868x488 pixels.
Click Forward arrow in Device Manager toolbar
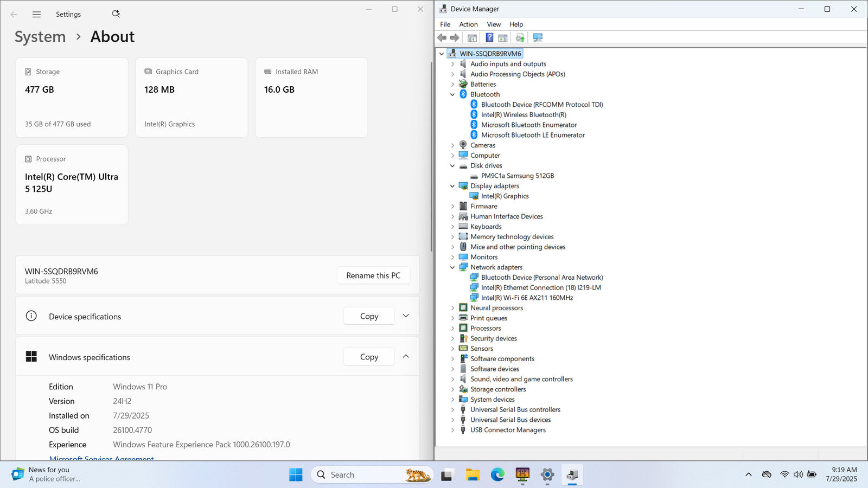(455, 38)
